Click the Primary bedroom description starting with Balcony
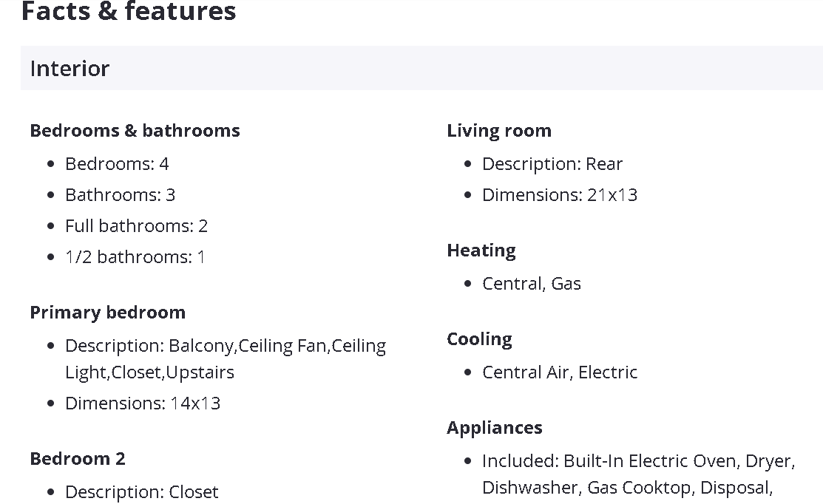The image size is (823, 504). tap(225, 359)
